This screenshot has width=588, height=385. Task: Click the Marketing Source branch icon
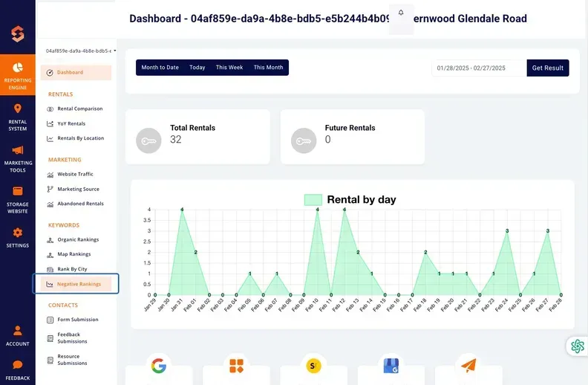click(50, 189)
